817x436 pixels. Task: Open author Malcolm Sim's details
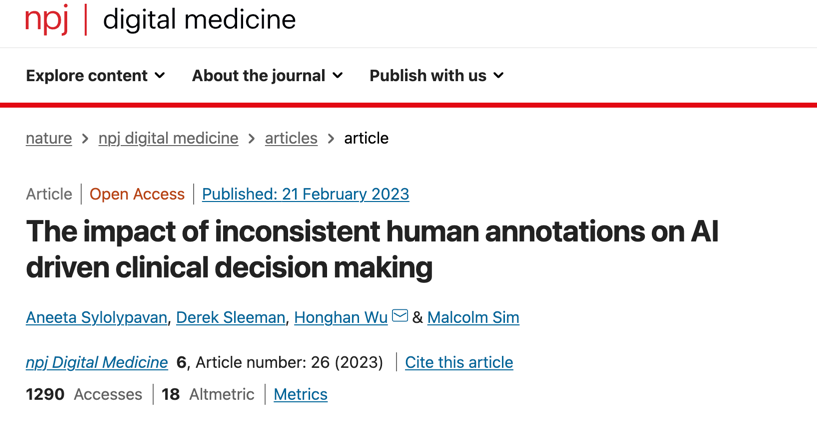pos(473,317)
